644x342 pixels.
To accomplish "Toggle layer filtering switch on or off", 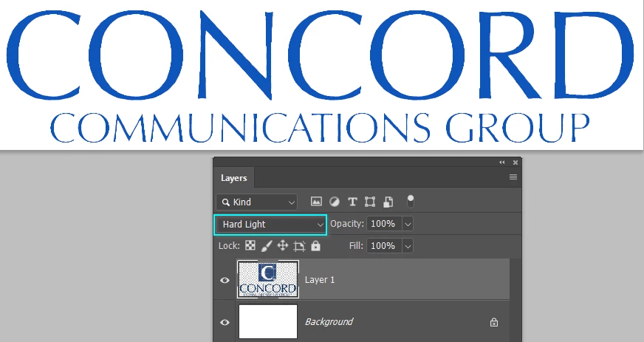I will 411,201.
